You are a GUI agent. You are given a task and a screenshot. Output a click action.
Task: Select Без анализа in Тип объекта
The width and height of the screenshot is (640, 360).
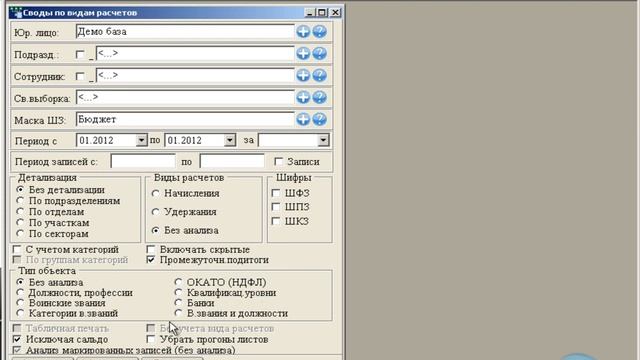pos(20,282)
